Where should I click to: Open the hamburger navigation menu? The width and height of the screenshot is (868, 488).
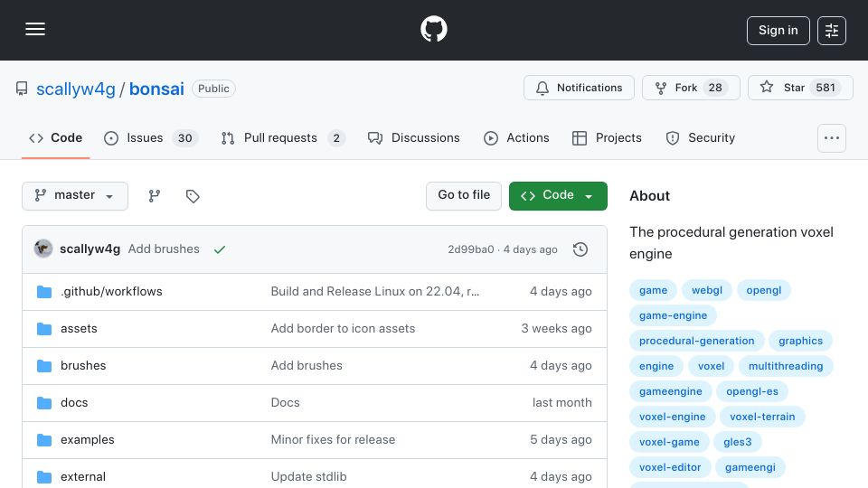click(x=35, y=29)
